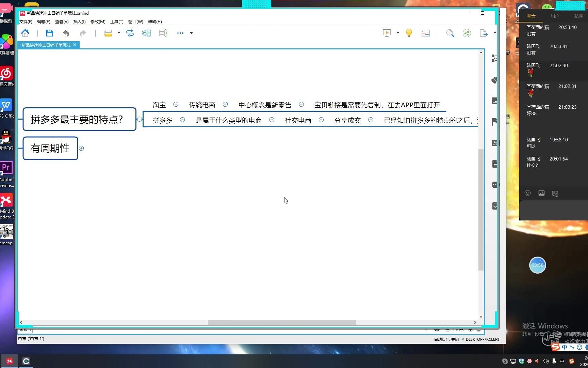This screenshot has height=368, width=588.
Task: Open the Comments panel in sidebar
Action: pyautogui.click(x=494, y=185)
